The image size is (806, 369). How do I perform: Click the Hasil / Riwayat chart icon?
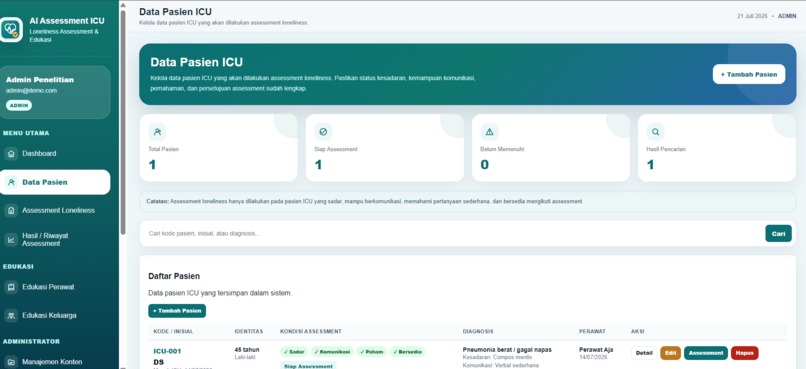[11, 239]
